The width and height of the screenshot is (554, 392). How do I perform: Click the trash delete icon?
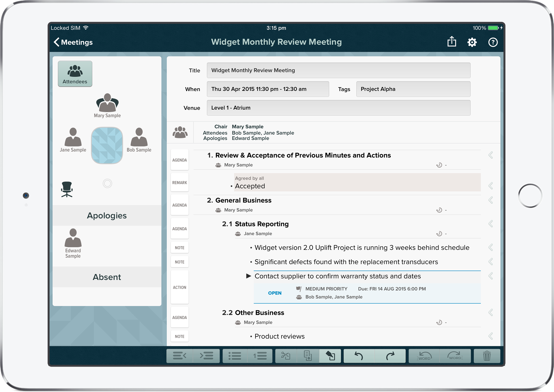487,356
